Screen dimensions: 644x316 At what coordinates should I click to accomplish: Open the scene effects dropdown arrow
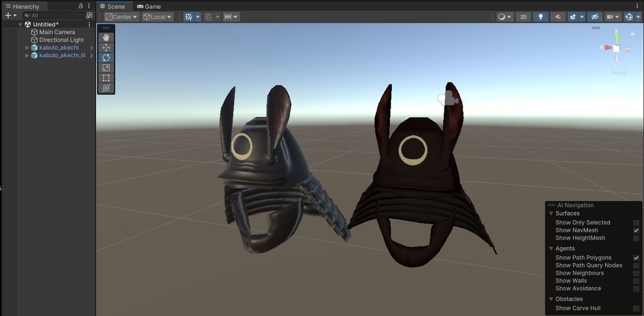coord(582,17)
